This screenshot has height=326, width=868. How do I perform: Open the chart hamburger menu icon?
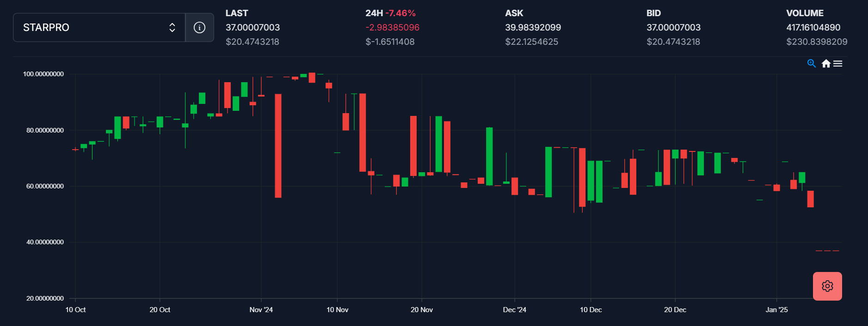(x=837, y=64)
